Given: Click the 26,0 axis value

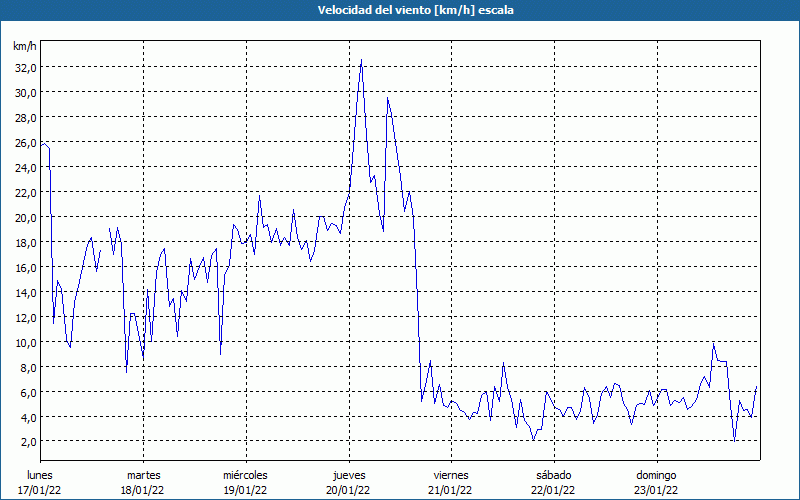Looking at the screenshot, I should 26,142.
